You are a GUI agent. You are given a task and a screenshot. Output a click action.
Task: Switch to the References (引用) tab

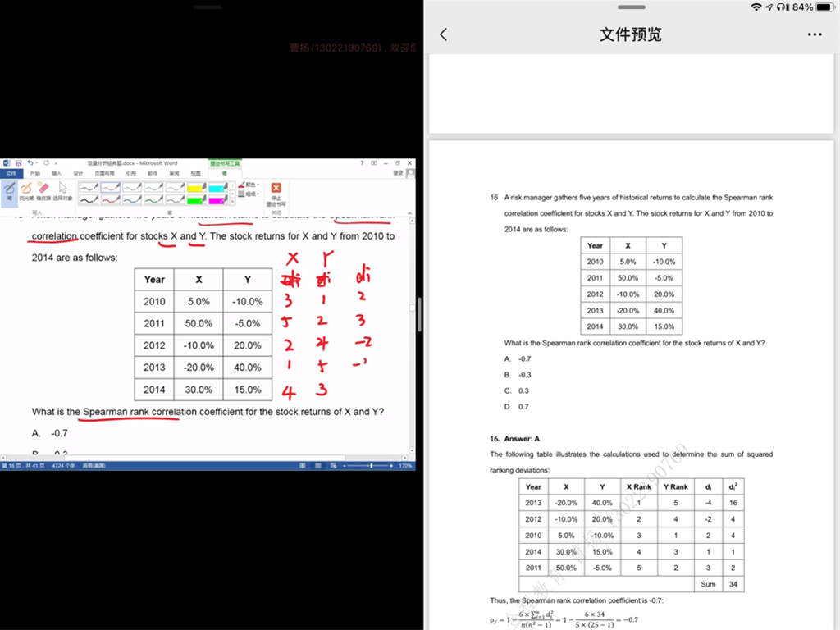point(131,173)
